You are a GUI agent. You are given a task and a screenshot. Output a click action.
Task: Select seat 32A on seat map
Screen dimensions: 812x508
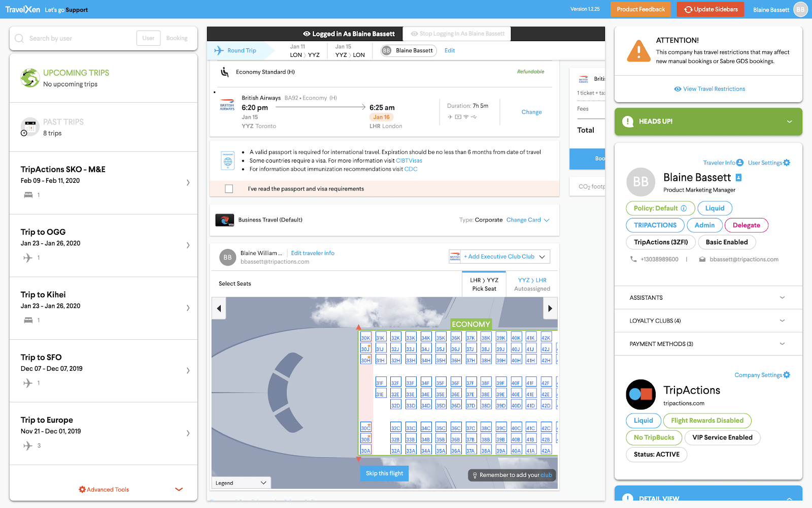(395, 450)
